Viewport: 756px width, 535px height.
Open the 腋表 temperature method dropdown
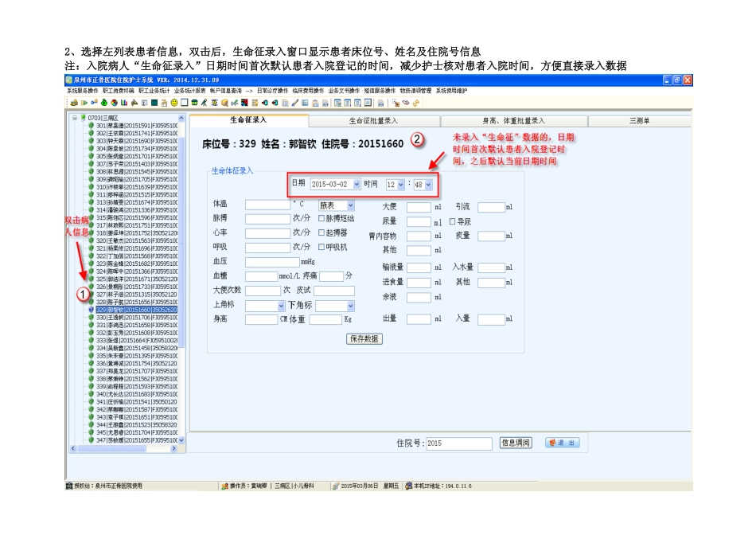[350, 205]
